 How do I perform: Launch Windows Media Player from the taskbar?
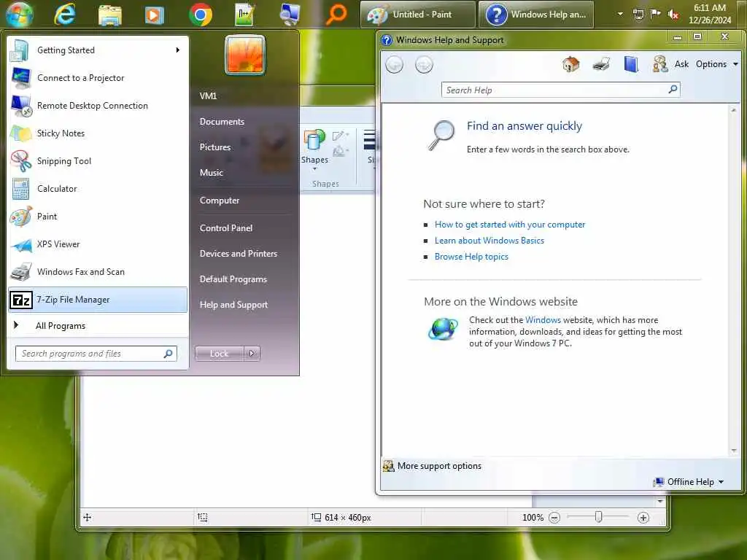pos(154,15)
